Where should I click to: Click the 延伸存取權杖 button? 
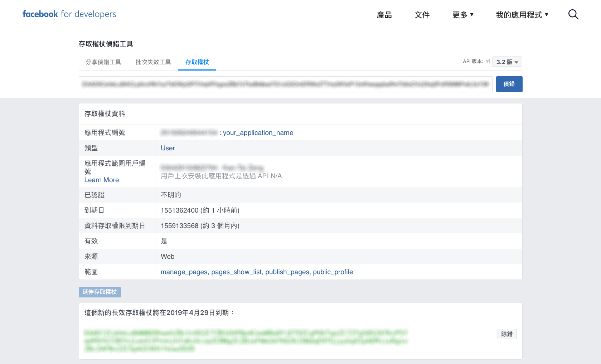(x=100, y=292)
